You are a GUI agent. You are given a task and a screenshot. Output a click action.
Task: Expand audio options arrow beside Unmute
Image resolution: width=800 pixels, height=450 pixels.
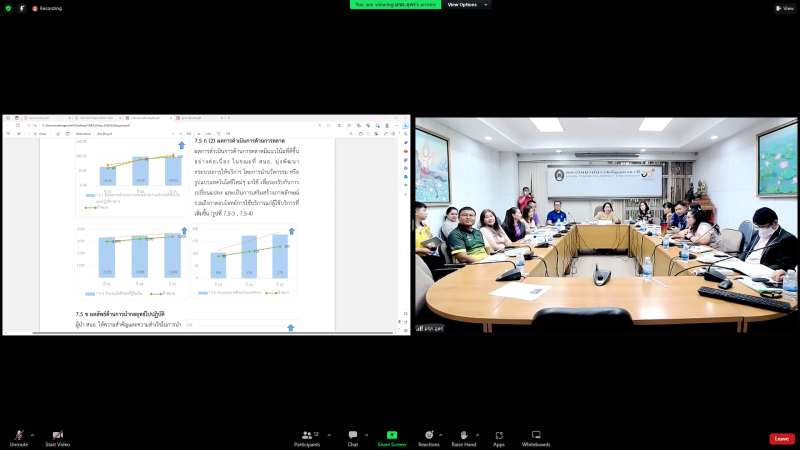pos(32,434)
